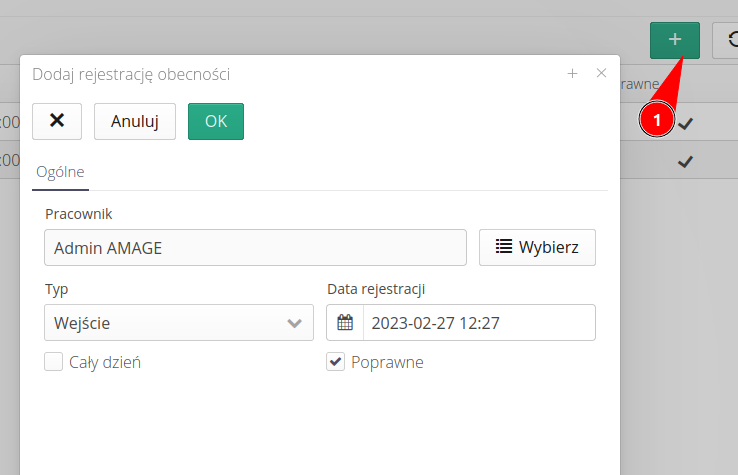
Task: Switch to the Ogólne tab
Action: point(60,172)
